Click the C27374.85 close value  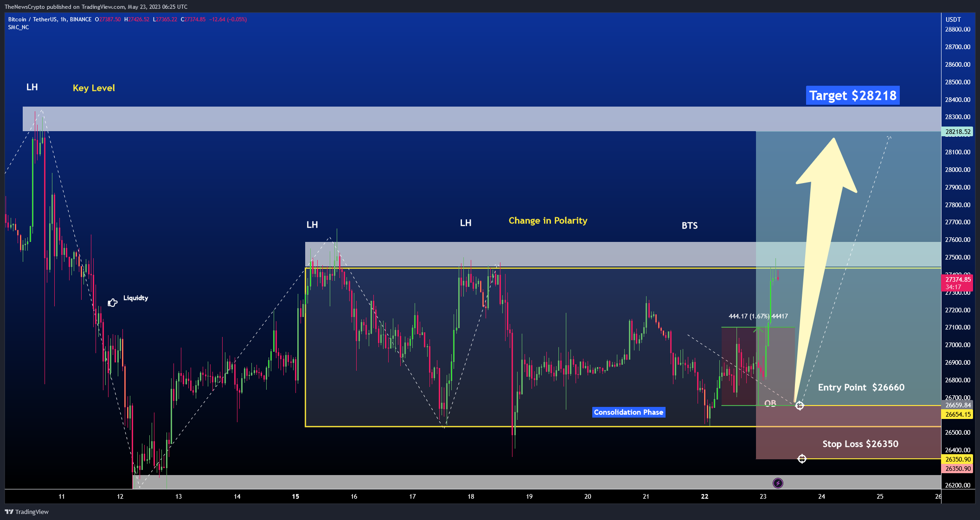[193, 19]
